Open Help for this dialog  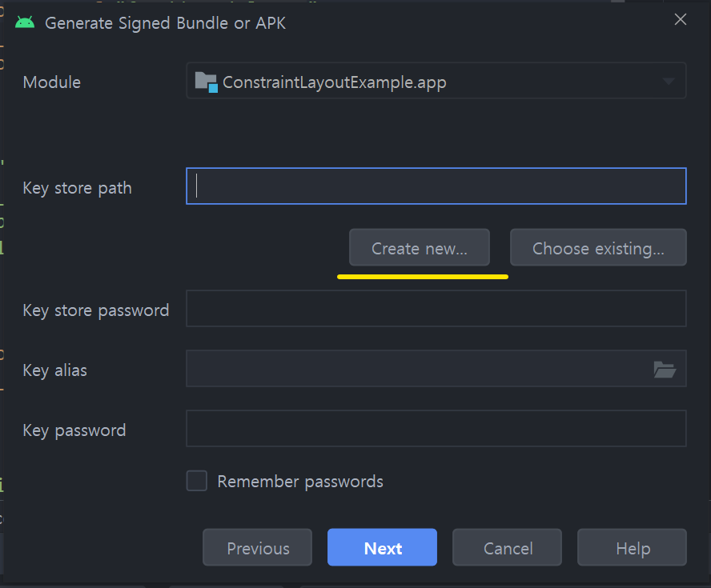click(632, 547)
